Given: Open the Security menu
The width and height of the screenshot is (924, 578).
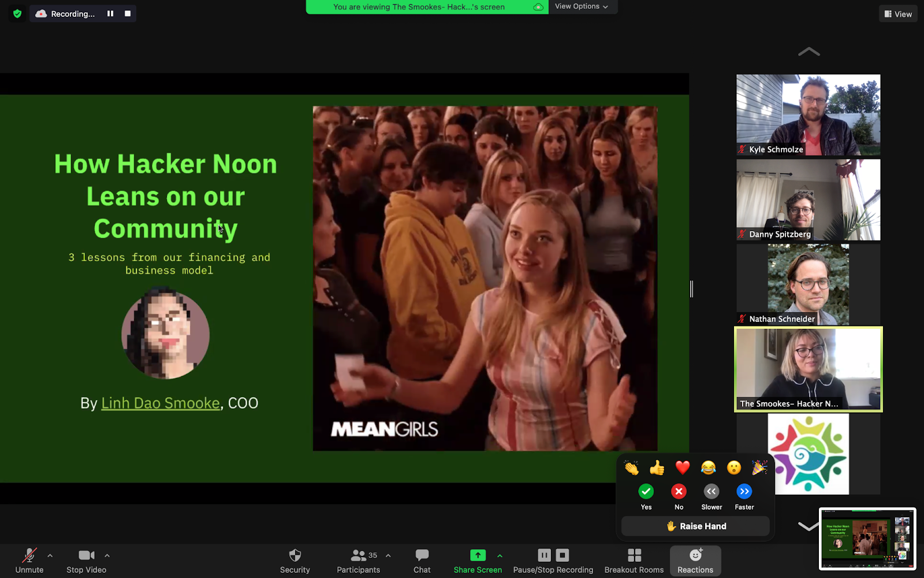Looking at the screenshot, I should [x=295, y=561].
